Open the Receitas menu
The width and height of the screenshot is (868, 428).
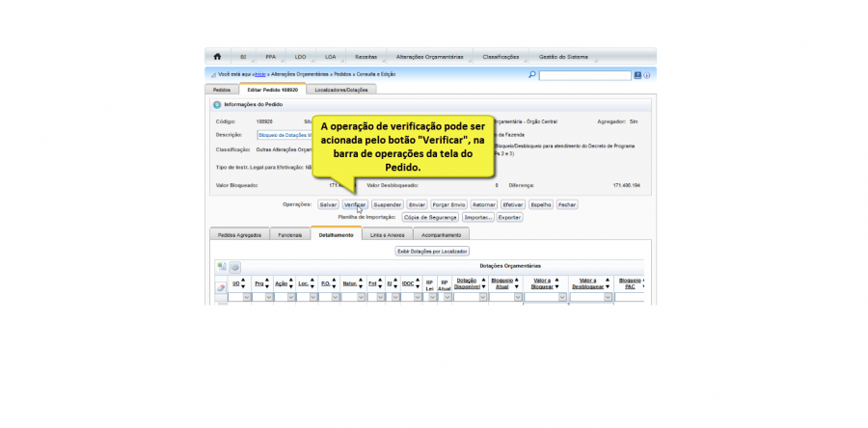pyautogui.click(x=366, y=57)
